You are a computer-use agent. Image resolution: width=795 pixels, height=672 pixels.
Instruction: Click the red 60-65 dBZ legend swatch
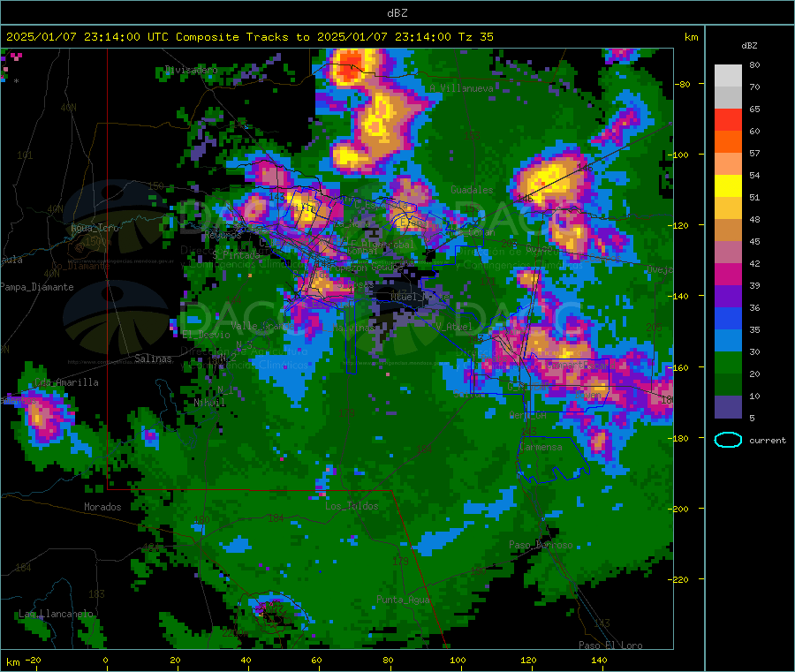click(x=728, y=119)
